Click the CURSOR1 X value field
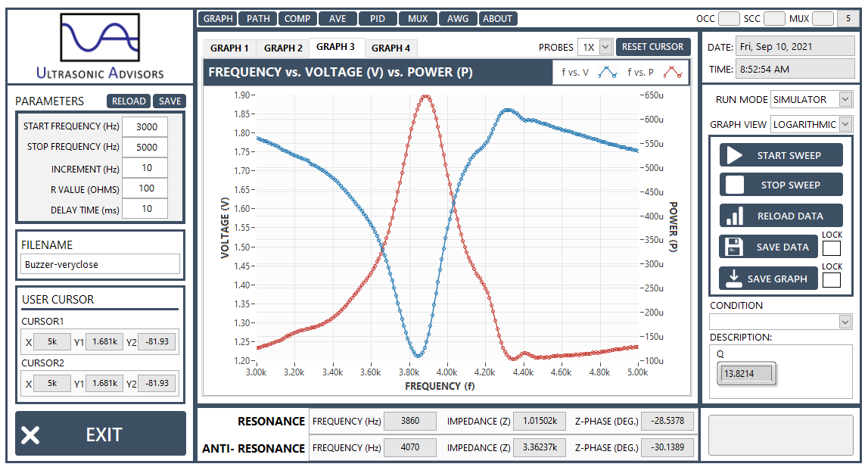The width and height of the screenshot is (868, 467). pyautogui.click(x=52, y=342)
